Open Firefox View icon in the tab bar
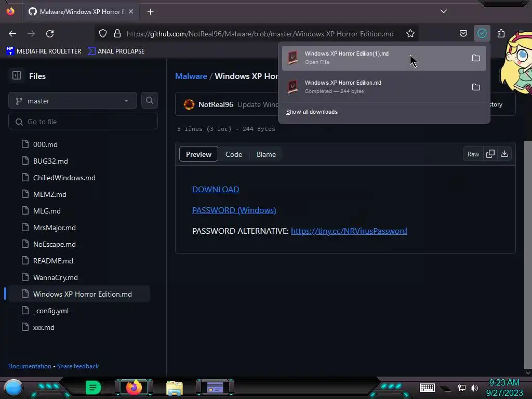The width and height of the screenshot is (532, 399). (x=10, y=11)
